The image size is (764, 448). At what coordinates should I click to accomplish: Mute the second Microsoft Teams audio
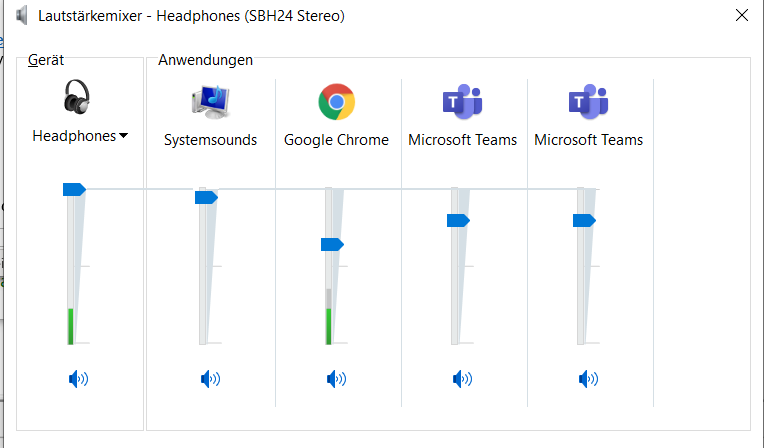[588, 379]
